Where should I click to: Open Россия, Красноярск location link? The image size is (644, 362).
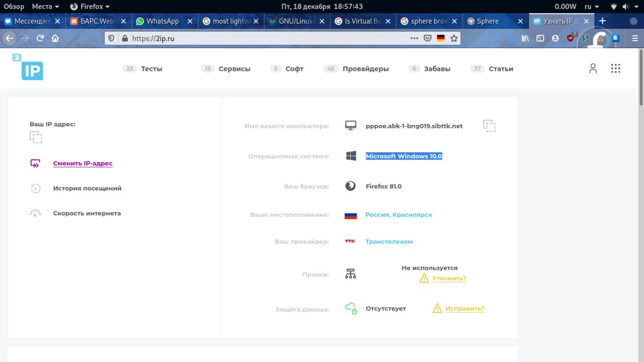[398, 214]
